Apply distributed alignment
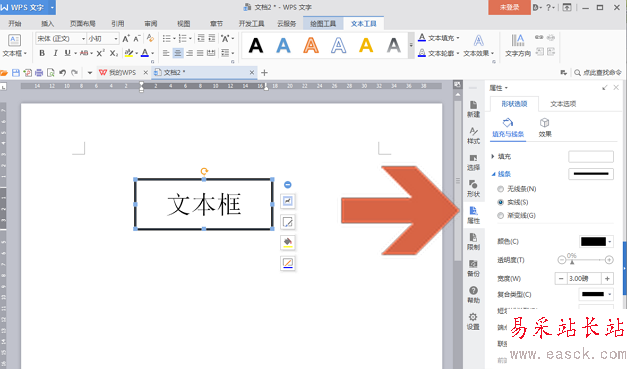 pos(211,53)
